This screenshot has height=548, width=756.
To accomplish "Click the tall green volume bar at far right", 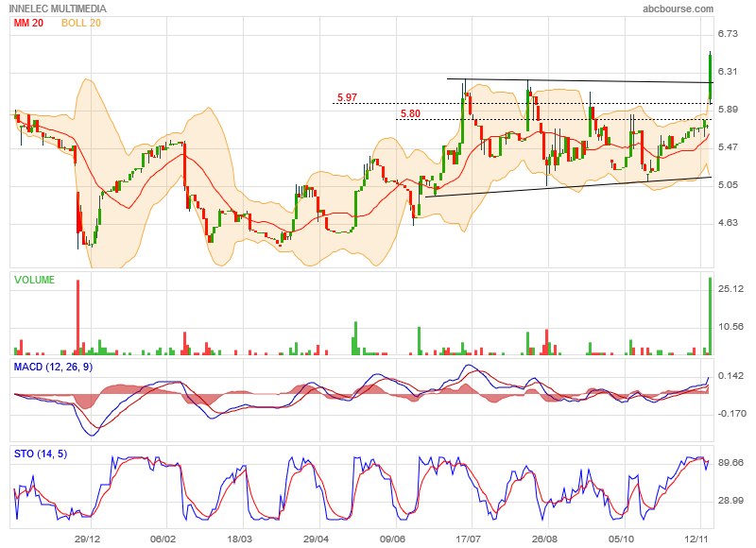I will 711,317.
